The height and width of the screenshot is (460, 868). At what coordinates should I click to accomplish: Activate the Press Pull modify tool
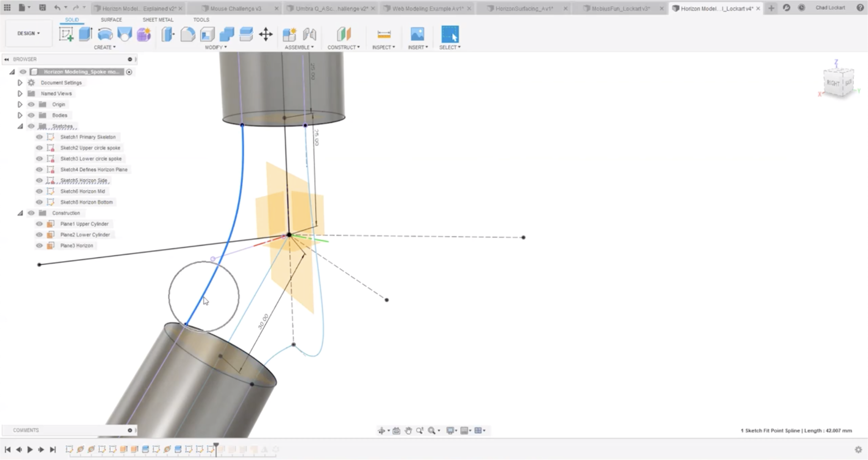click(x=168, y=34)
